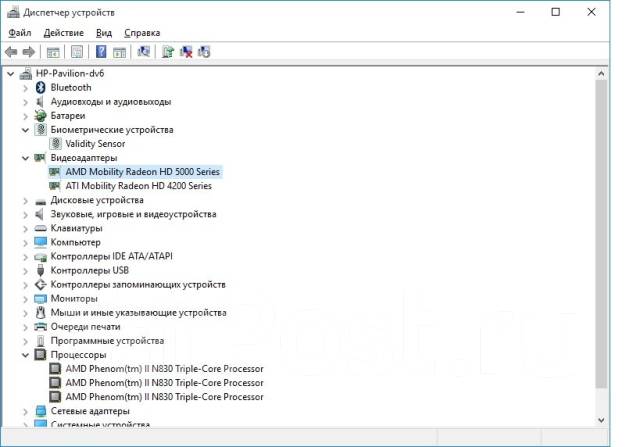The width and height of the screenshot is (640, 447).
Task: Expand Аудиовходы и аудиовыходы category
Action: (x=25, y=102)
